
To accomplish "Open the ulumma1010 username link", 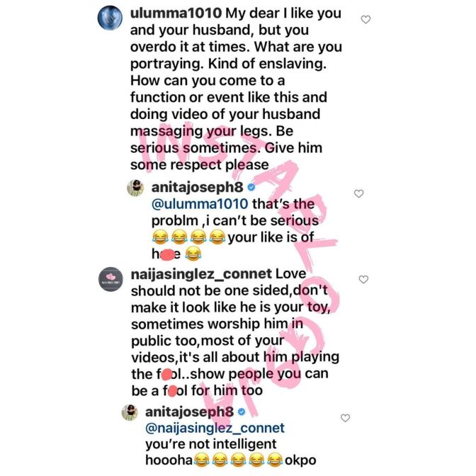I will pos(176,13).
